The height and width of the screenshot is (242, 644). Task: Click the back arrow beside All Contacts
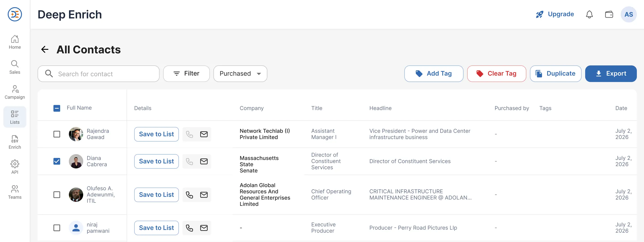[45, 49]
